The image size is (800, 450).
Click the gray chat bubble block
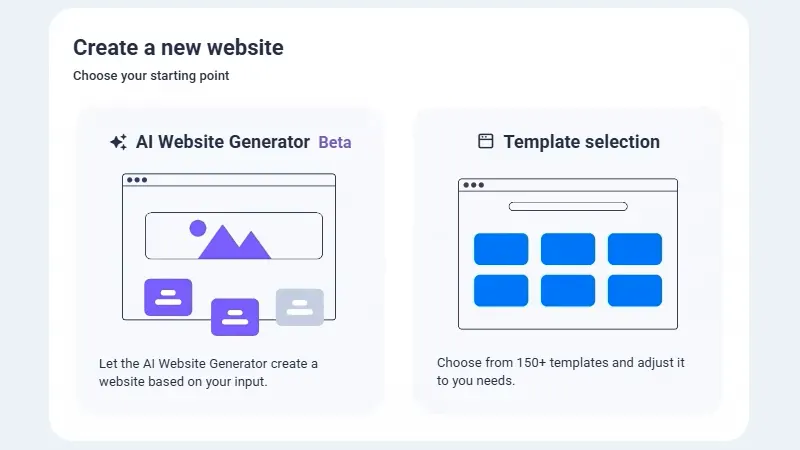[300, 307]
